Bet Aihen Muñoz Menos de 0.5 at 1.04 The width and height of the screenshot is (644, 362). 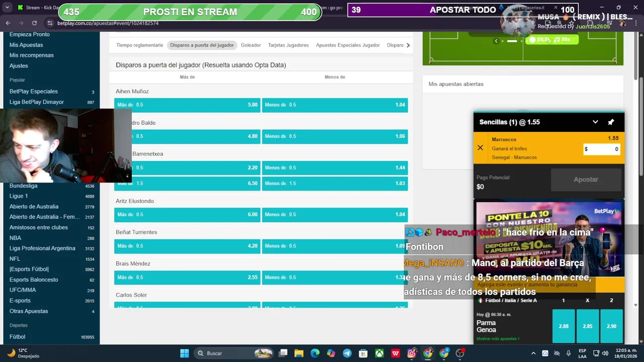[335, 105]
